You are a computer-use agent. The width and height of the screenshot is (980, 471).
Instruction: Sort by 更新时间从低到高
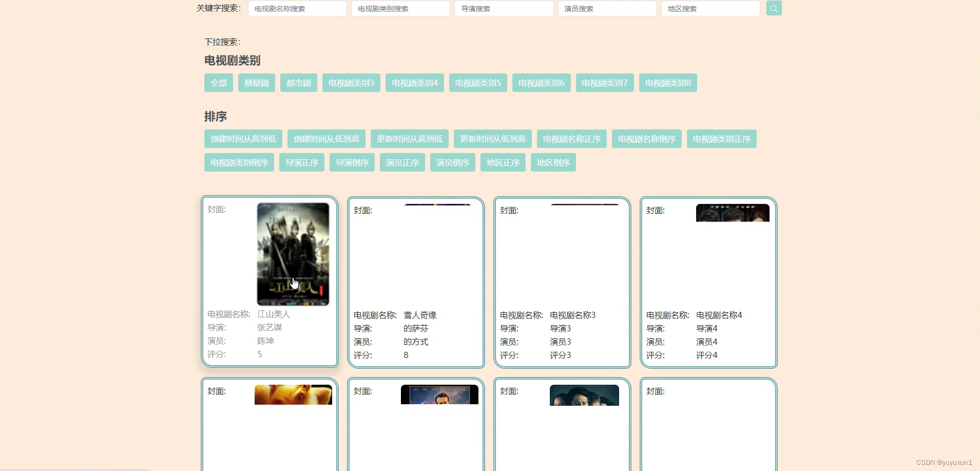click(493, 139)
